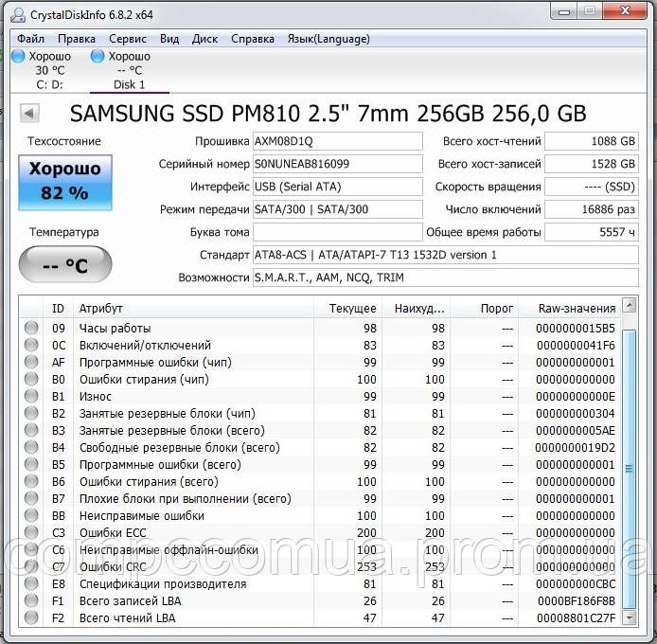Click status circle for F1 Всего записей LBA

pyautogui.click(x=31, y=600)
